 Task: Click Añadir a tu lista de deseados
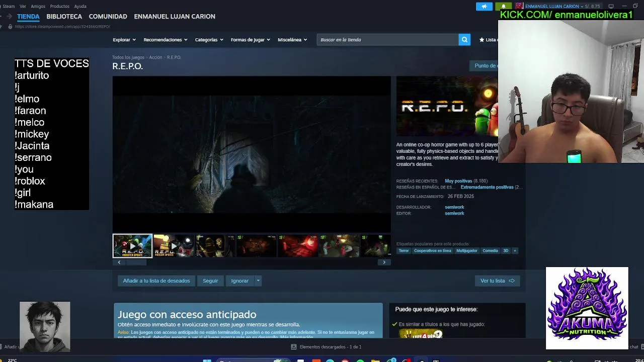pyautogui.click(x=156, y=281)
